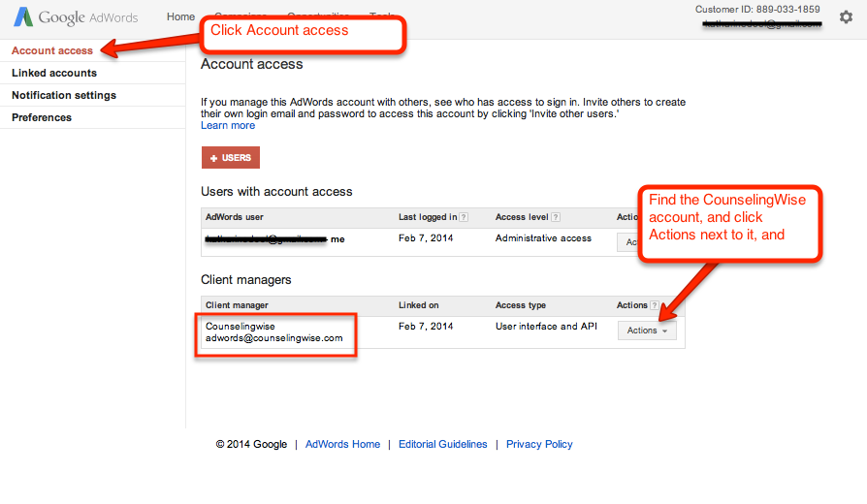
Task: Follow the Learn more link
Action: coord(228,125)
